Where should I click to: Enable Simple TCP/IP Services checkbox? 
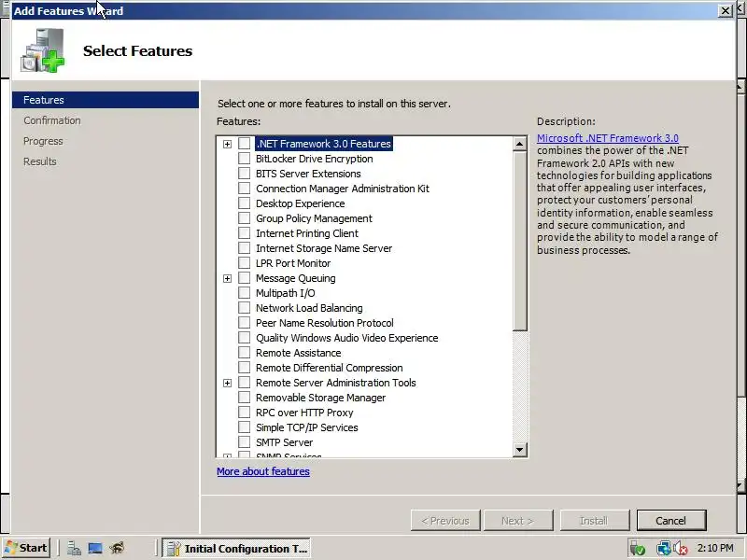click(244, 427)
